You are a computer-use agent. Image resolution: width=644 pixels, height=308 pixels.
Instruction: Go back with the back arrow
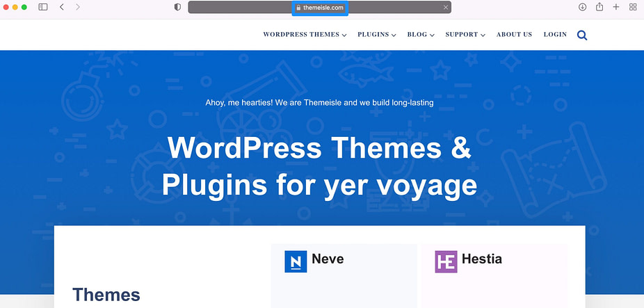point(62,7)
